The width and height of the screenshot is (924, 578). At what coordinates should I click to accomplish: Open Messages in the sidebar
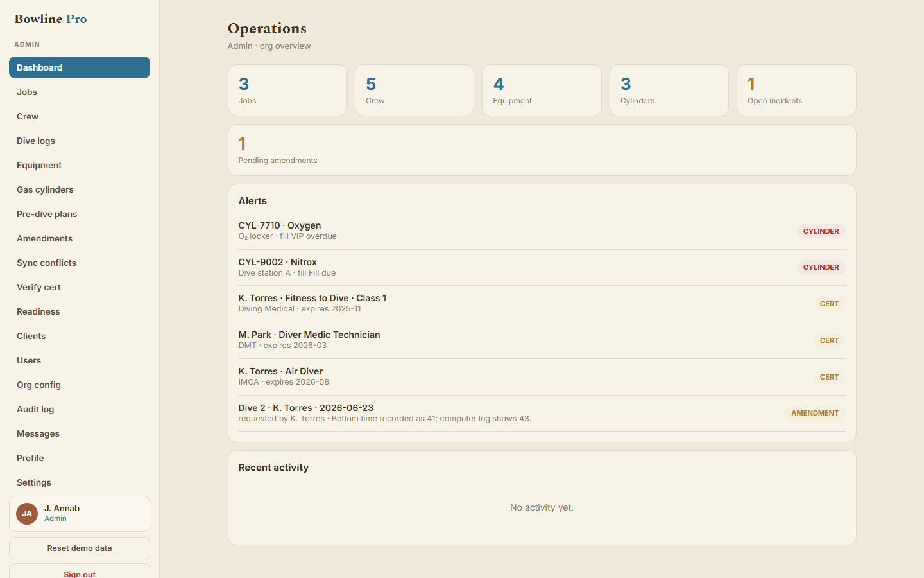[80, 433]
